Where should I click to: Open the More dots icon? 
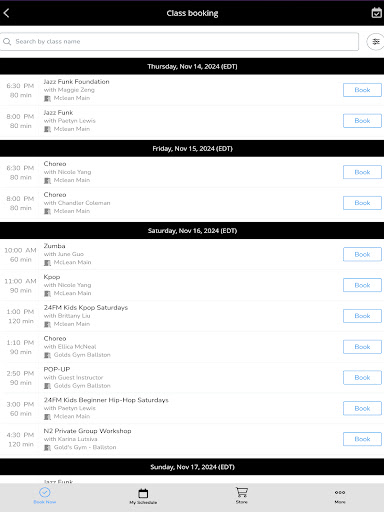340,492
